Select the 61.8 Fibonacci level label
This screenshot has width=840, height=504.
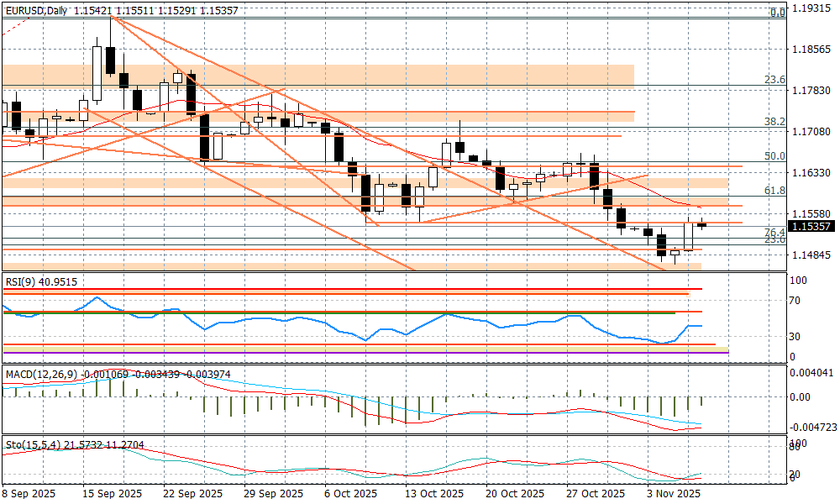[774, 191]
